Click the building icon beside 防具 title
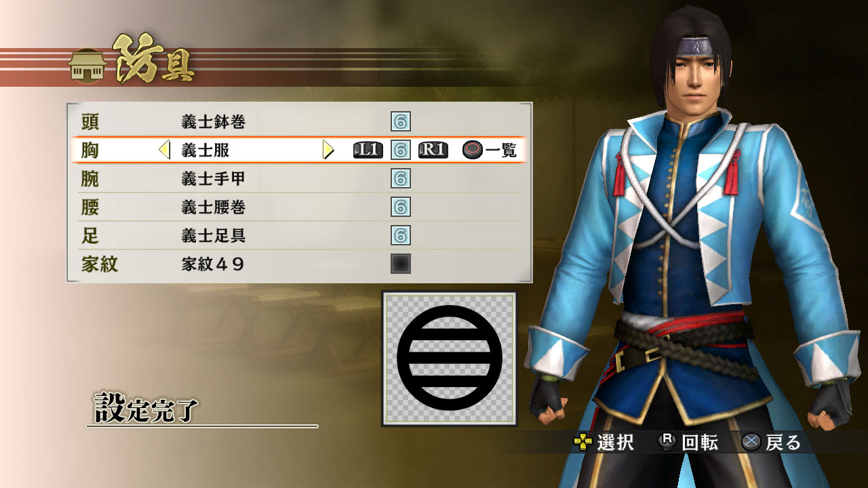The width and height of the screenshot is (868, 488). (87, 66)
